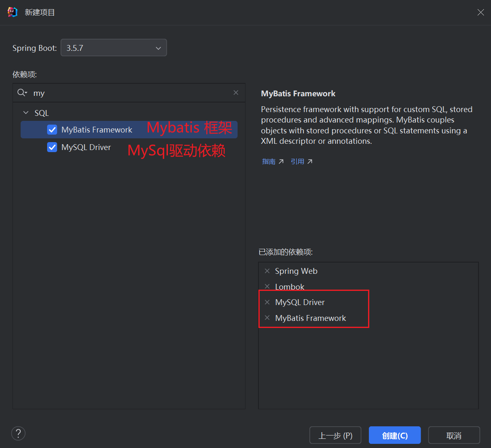The image size is (491, 448).
Task: Select Lombok in added dependencies list
Action: [290, 287]
